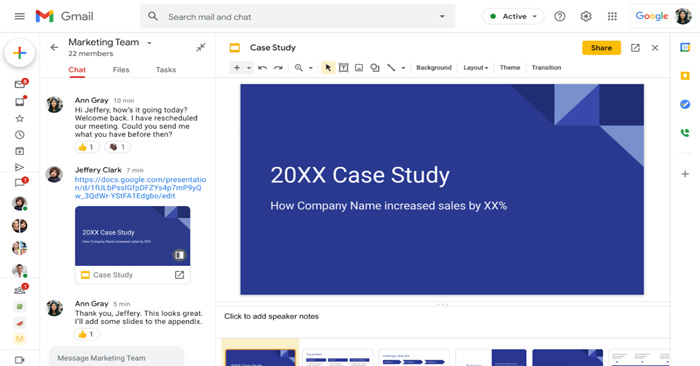Click the fist reaction on Ann's message
Viewport: 700px width, 366px height.
click(117, 147)
